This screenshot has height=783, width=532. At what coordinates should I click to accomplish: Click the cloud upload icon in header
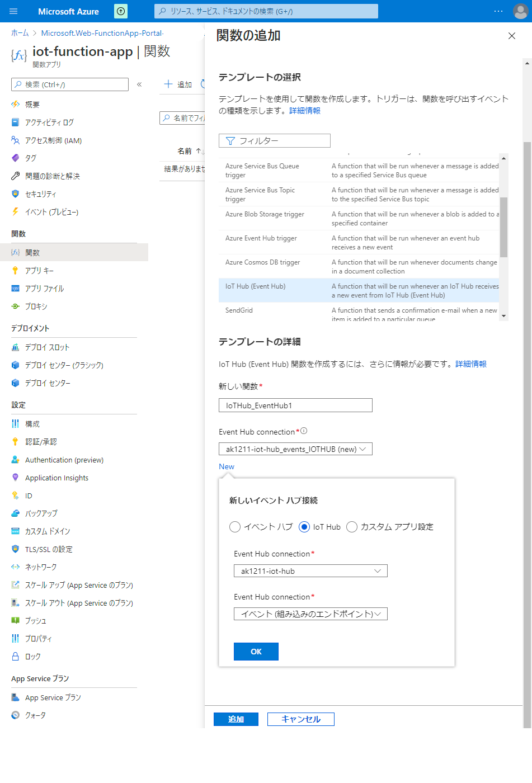tap(121, 11)
